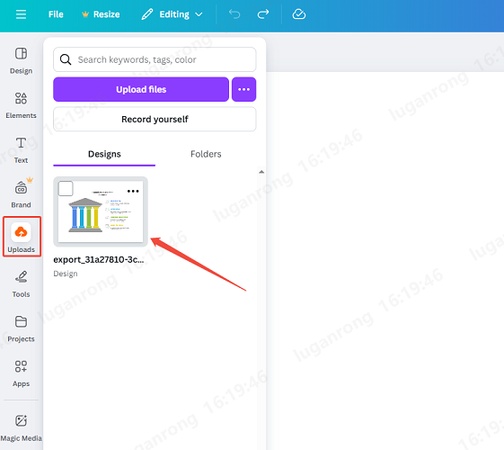
Task: Open the Apps sidebar panel
Action: [21, 374]
